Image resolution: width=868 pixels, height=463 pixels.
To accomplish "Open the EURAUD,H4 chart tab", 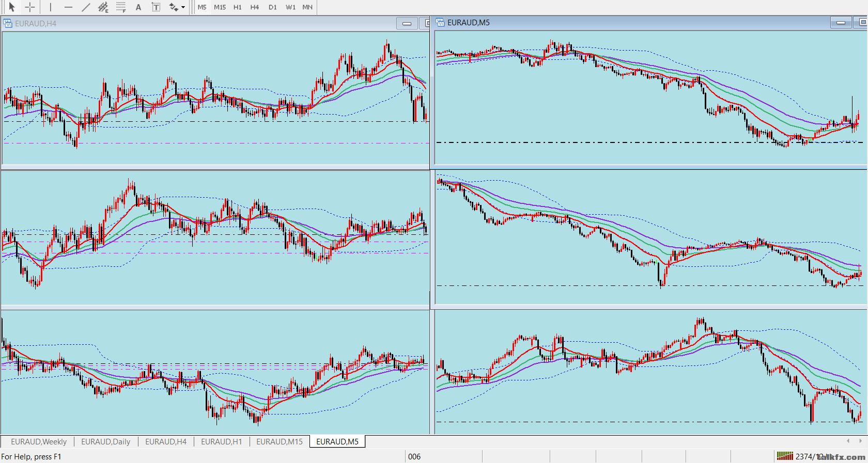I will (166, 442).
